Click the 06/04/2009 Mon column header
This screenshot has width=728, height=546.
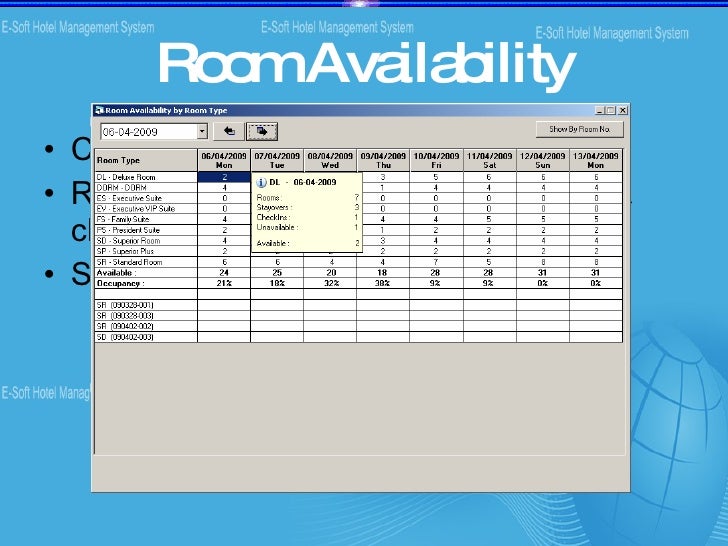click(x=224, y=160)
